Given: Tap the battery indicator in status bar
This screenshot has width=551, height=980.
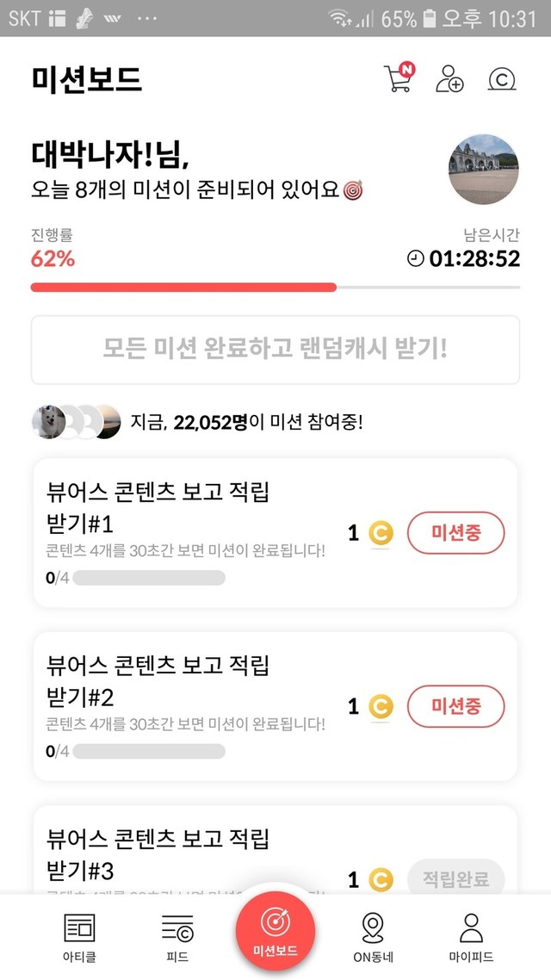Looking at the screenshot, I should click(x=429, y=18).
